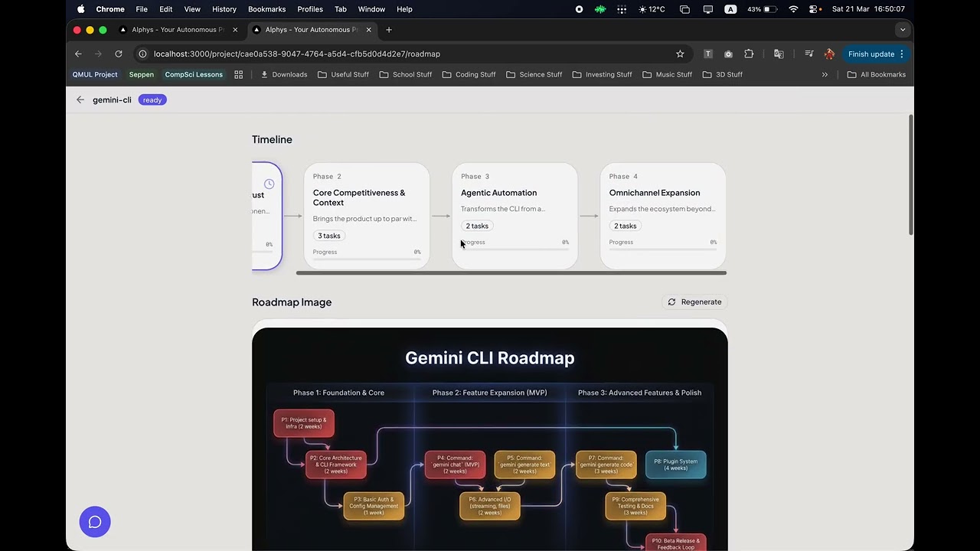Open the Investing Stuff bookmark folder

pyautogui.click(x=602, y=74)
